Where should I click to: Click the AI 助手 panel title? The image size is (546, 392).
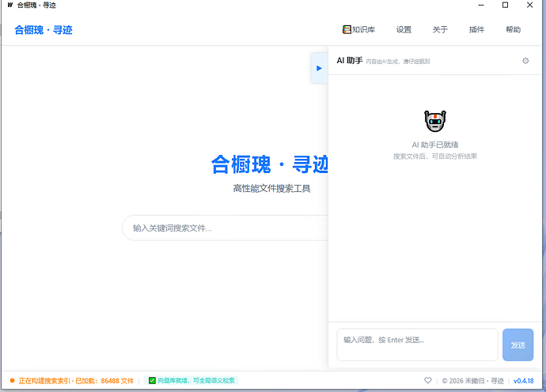pos(350,61)
